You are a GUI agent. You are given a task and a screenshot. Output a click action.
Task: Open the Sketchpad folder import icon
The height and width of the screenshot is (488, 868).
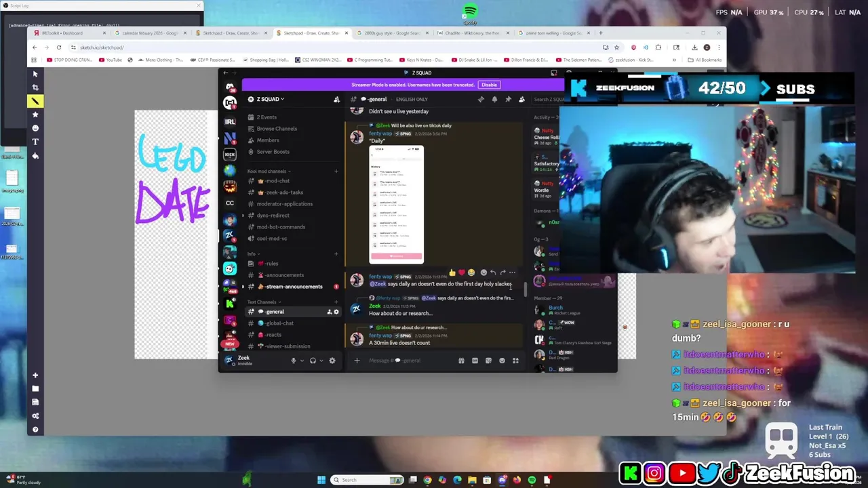pyautogui.click(x=35, y=388)
